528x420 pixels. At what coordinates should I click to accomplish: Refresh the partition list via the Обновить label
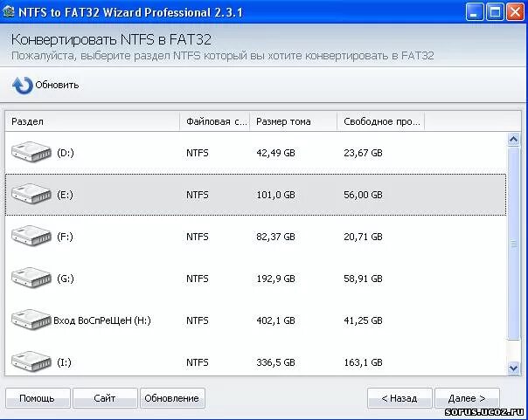click(x=57, y=85)
